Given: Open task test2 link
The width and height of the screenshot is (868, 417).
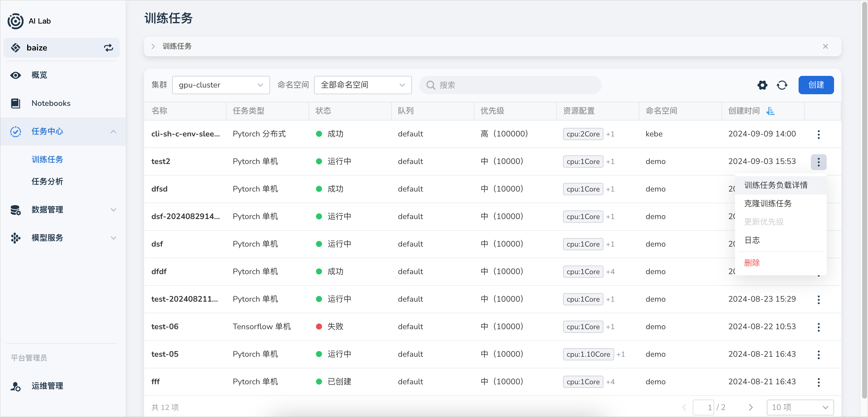Looking at the screenshot, I should [161, 162].
